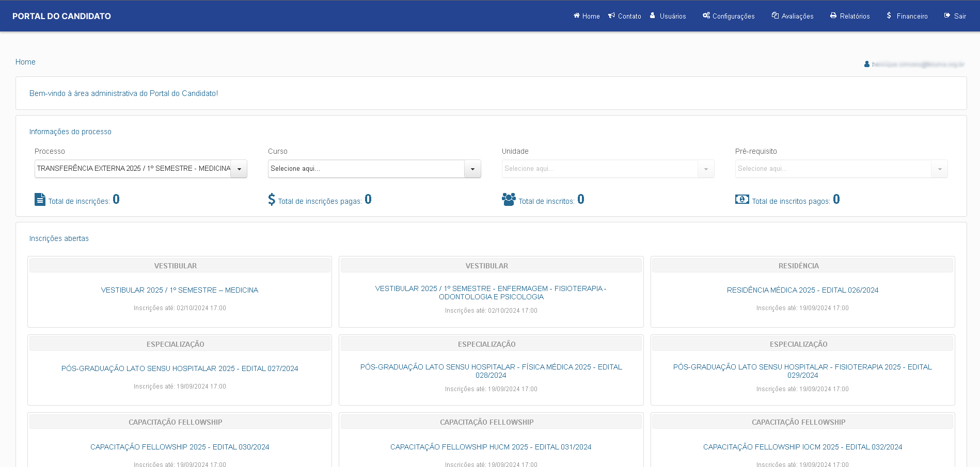Image resolution: width=980 pixels, height=467 pixels.
Task: Click the Relatórios printer icon
Action: 833,15
